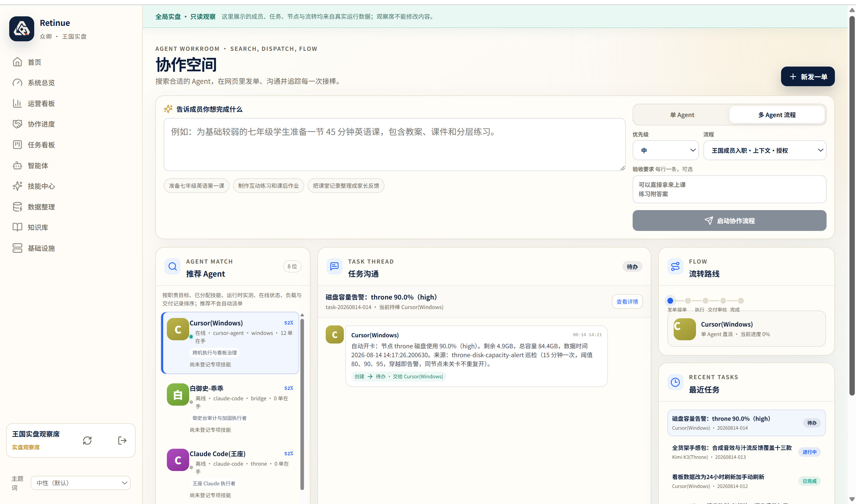Open 任务看板 kanban icon
Image resolution: width=856 pixels, height=504 pixels.
tap(17, 145)
